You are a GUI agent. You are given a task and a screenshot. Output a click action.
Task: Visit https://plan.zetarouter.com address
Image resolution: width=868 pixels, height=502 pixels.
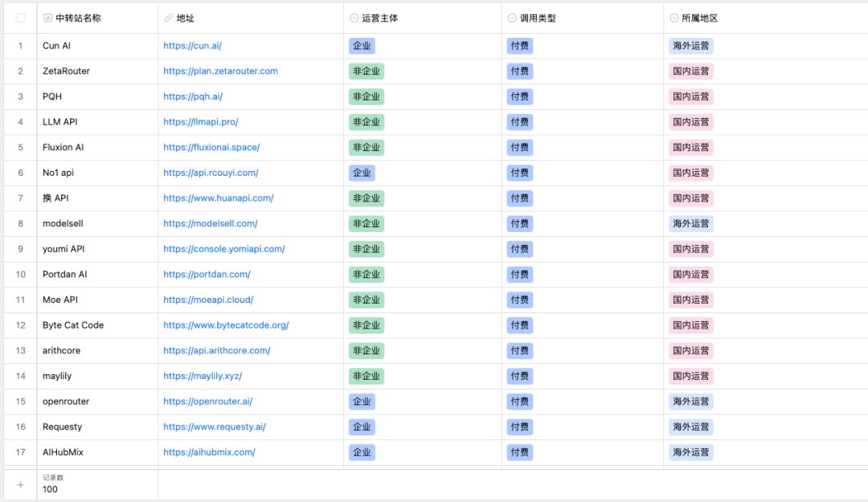tap(220, 71)
